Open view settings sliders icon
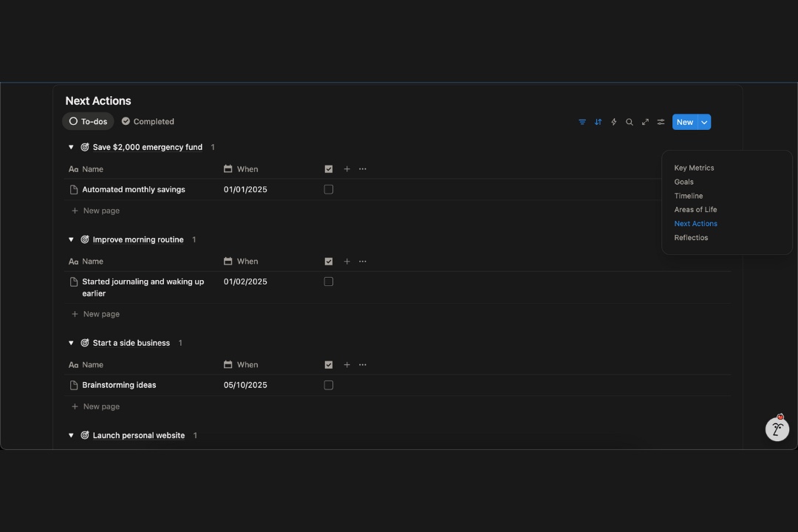This screenshot has height=532, width=798. click(x=661, y=122)
